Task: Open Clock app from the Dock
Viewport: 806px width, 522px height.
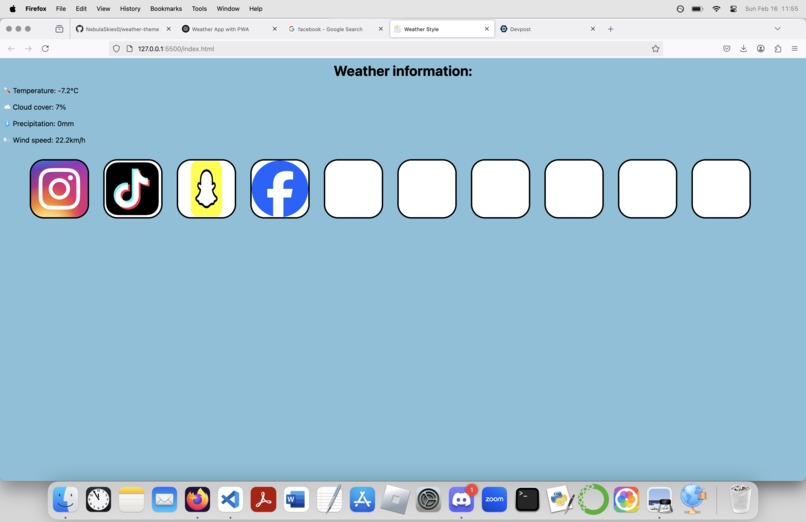Action: click(98, 499)
